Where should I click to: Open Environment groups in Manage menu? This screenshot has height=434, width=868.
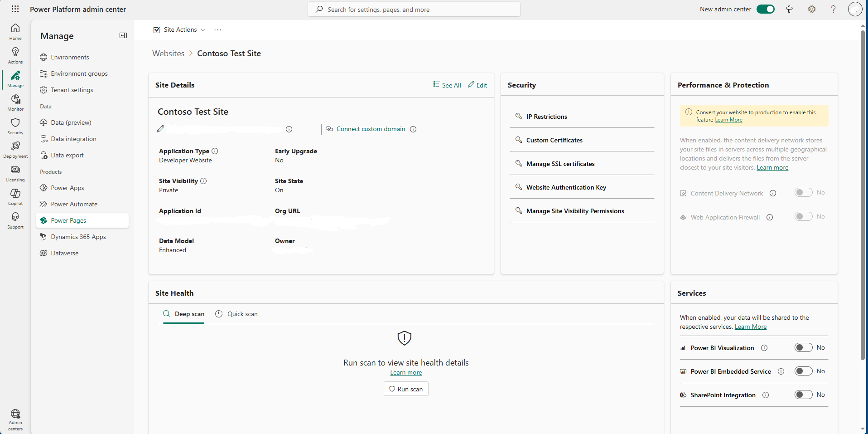coord(82,73)
